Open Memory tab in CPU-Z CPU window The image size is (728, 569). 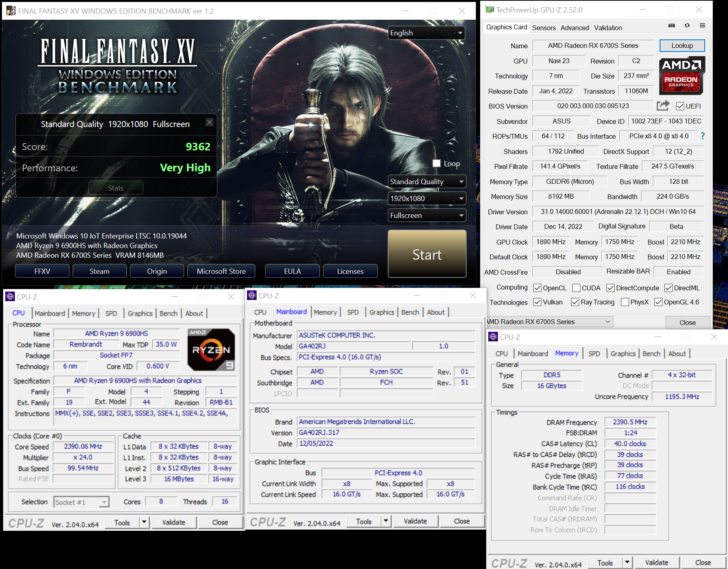pos(84,313)
